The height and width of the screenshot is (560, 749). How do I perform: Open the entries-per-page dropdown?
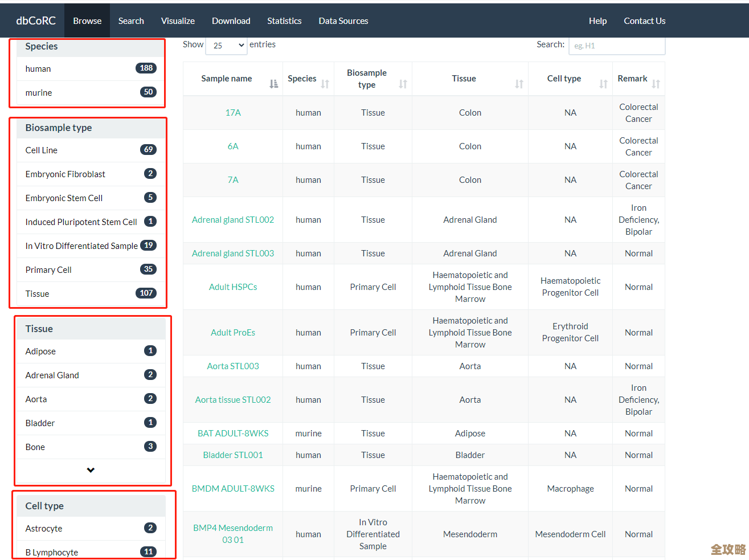click(x=226, y=46)
